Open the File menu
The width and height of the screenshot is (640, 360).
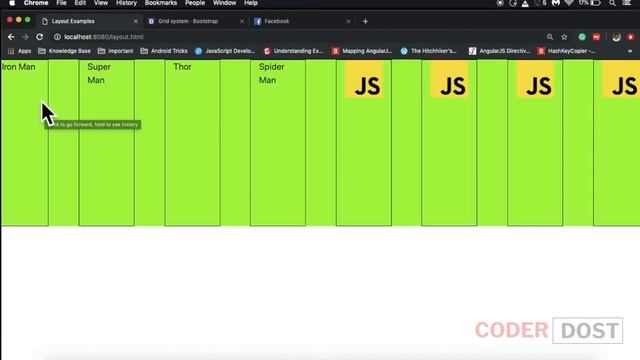coord(62,3)
